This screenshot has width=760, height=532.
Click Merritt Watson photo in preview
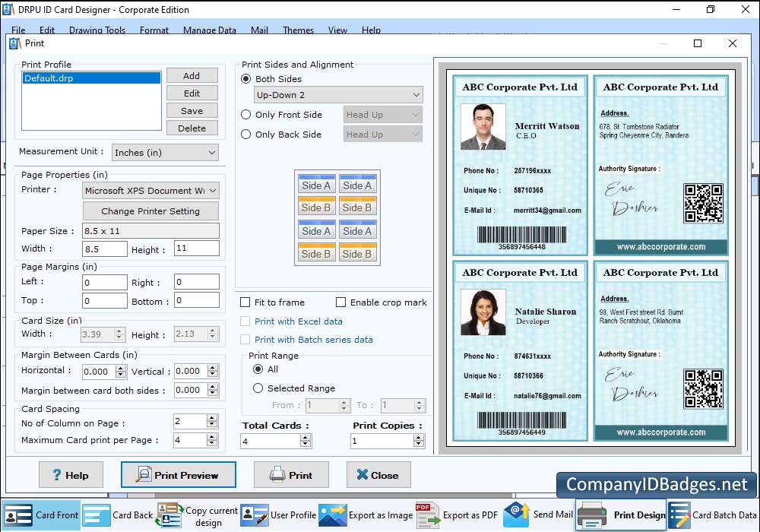(x=483, y=126)
